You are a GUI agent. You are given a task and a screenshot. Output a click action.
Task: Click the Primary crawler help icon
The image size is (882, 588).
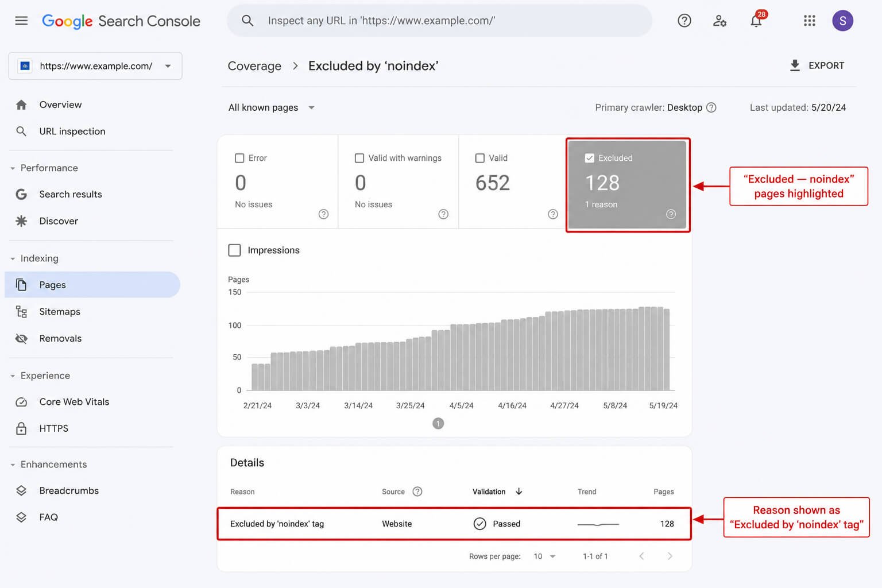[x=711, y=107]
